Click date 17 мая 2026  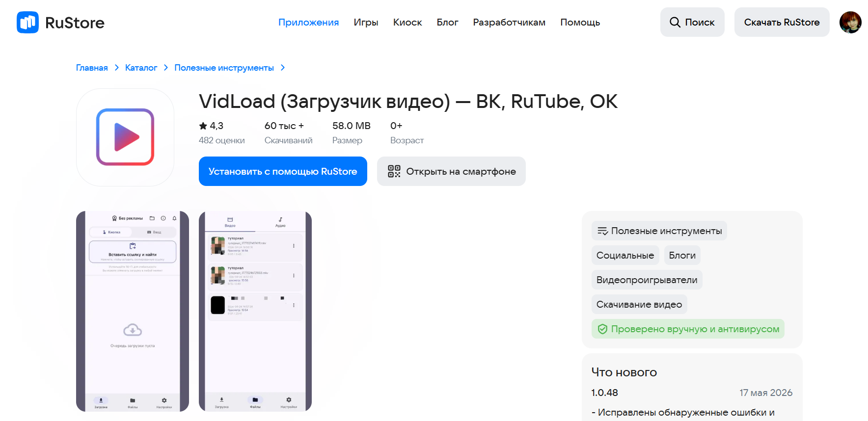point(766,393)
